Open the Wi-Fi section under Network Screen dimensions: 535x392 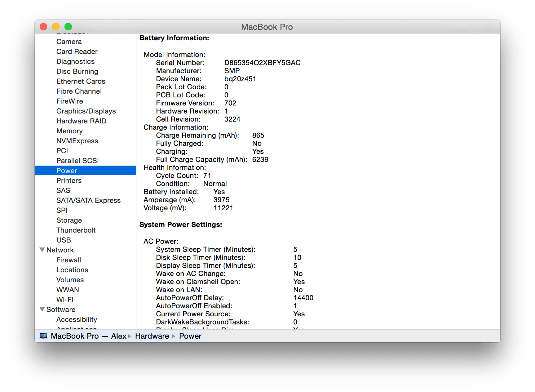tap(64, 299)
